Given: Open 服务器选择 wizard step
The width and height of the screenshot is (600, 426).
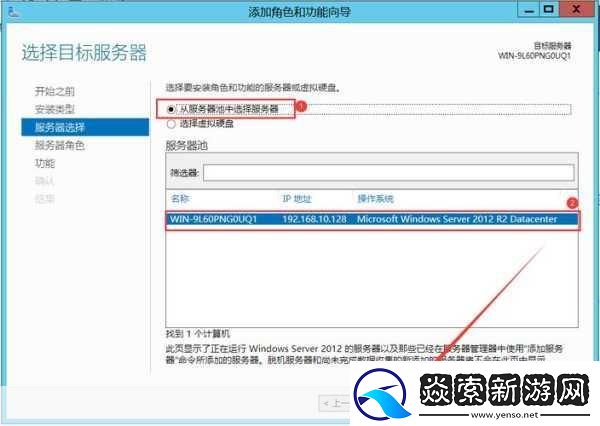Looking at the screenshot, I should coord(85,127).
